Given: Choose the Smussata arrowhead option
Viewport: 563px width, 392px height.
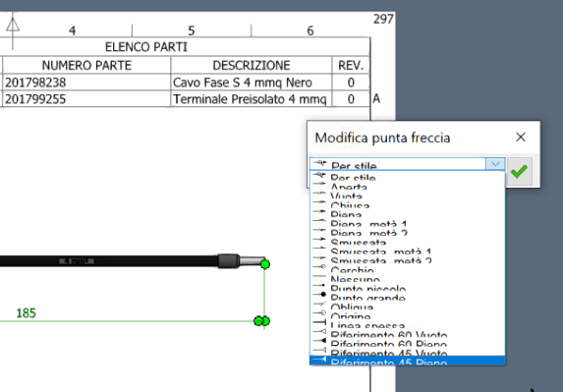Looking at the screenshot, I should [407, 242].
